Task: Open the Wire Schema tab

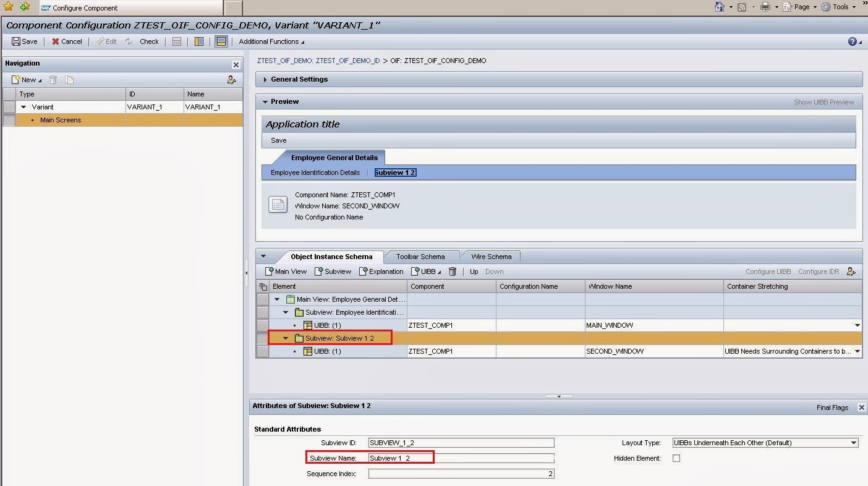Action: click(491, 257)
